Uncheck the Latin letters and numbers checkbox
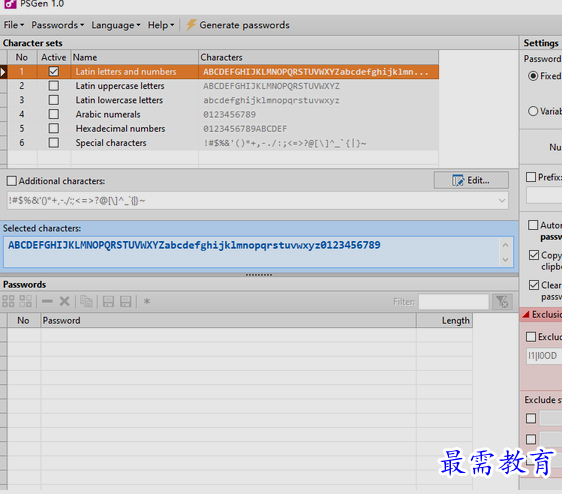Viewport: 562px width, 494px height. tap(54, 71)
